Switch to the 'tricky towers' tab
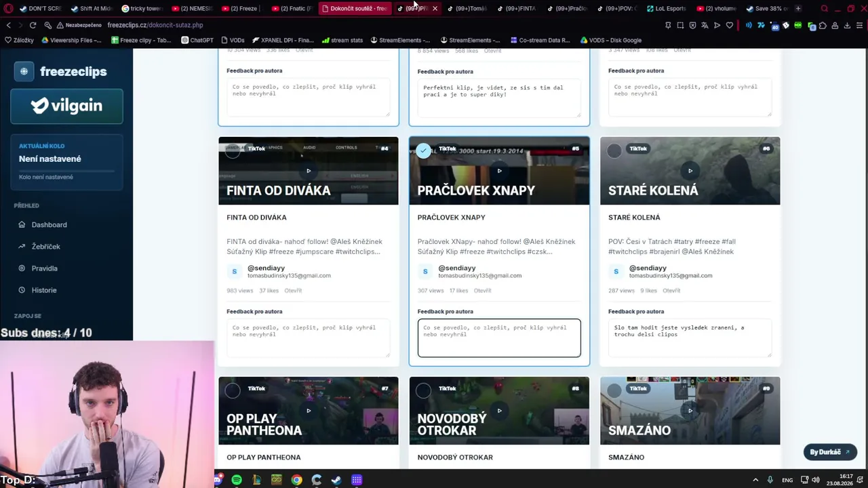This screenshot has height=488, width=868. [x=142, y=9]
